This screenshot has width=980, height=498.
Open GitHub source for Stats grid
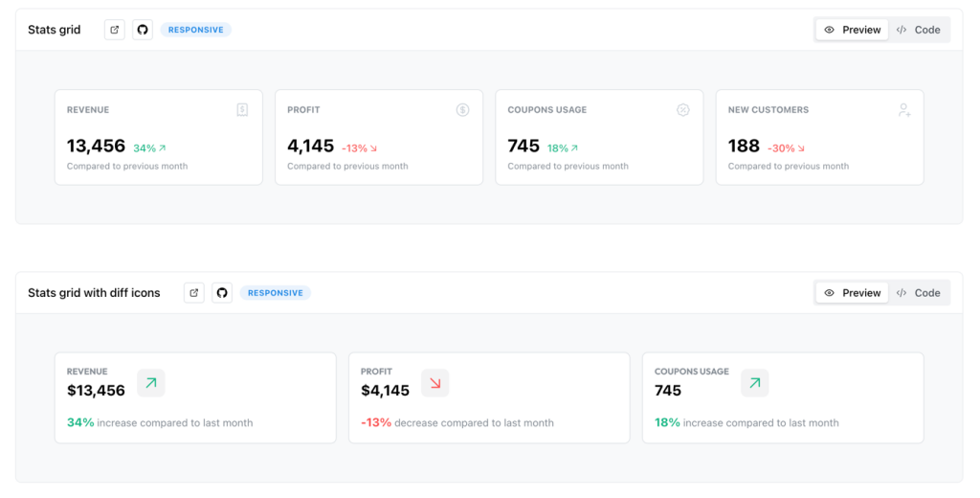pos(143,30)
